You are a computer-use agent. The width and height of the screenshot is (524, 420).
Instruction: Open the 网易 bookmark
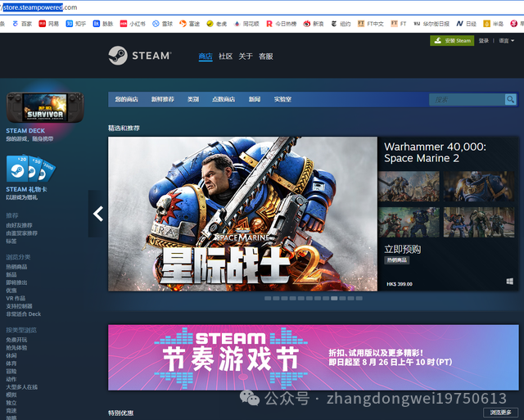pyautogui.click(x=49, y=24)
